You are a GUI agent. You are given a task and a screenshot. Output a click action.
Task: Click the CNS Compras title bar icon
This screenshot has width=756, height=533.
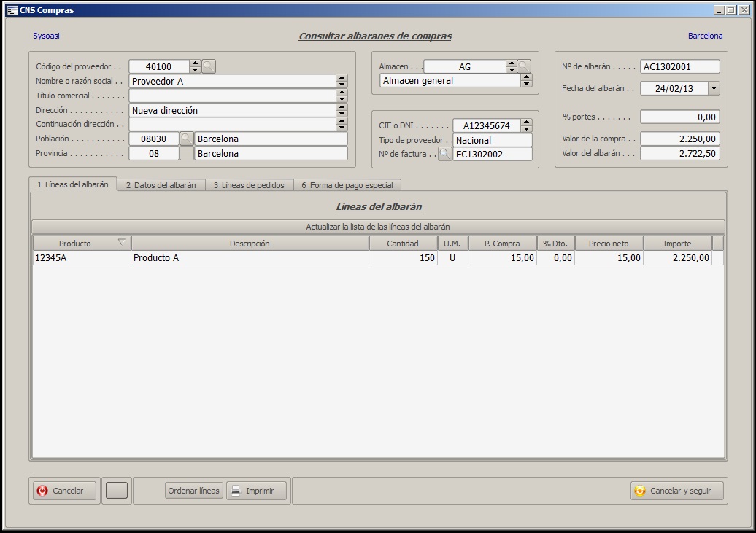[12, 10]
